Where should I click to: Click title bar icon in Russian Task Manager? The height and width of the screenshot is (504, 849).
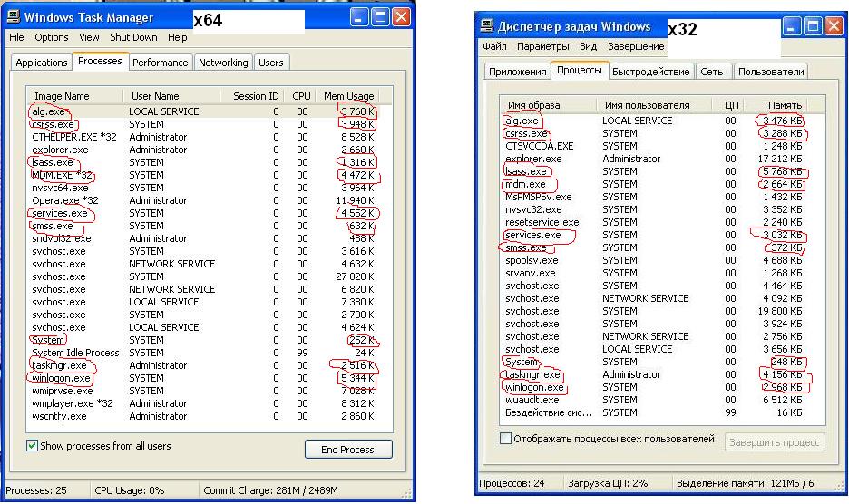click(487, 26)
